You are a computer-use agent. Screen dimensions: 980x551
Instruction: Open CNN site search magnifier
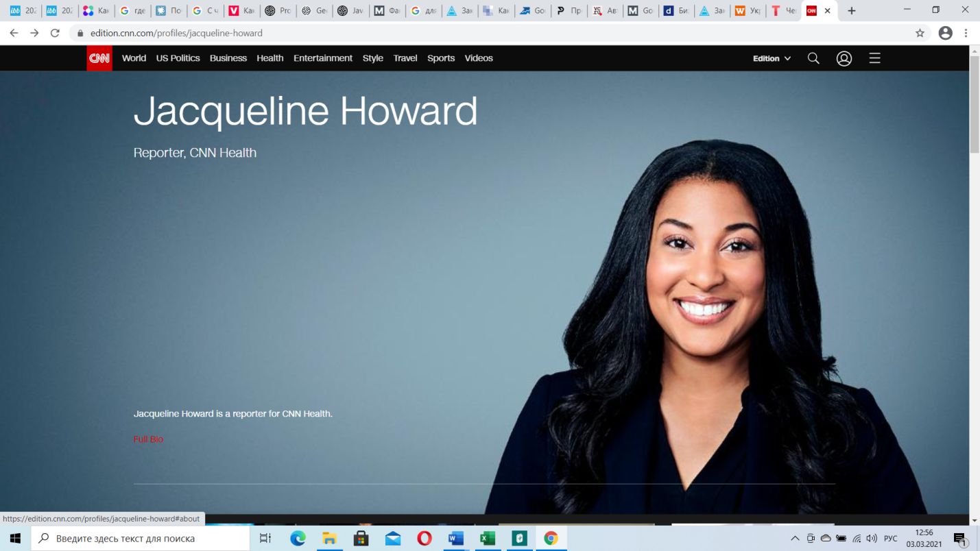coord(813,58)
